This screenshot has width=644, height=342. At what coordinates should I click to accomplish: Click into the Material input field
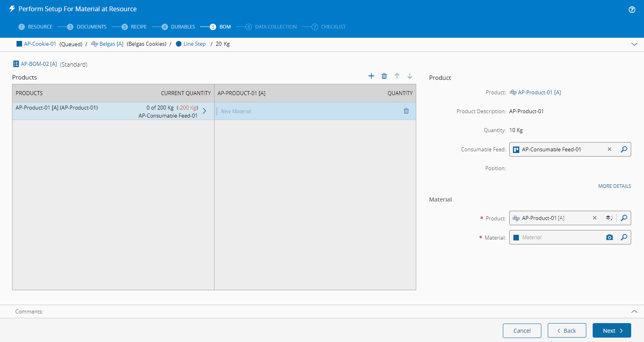coord(561,237)
